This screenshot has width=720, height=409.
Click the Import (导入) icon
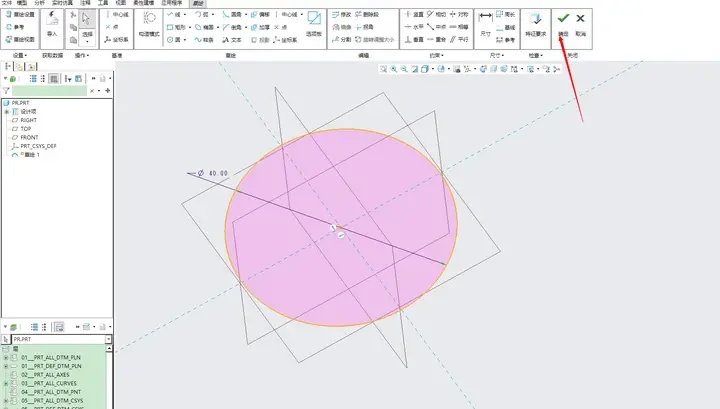(52, 24)
